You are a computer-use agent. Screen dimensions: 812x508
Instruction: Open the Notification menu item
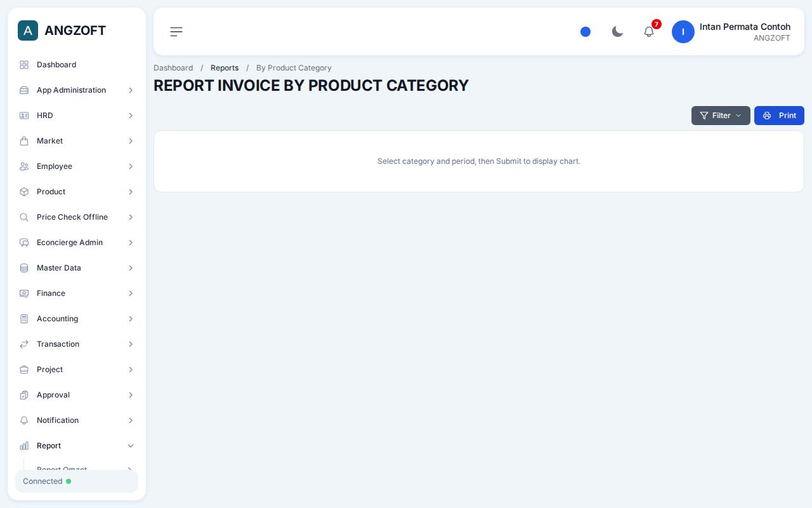coord(77,420)
